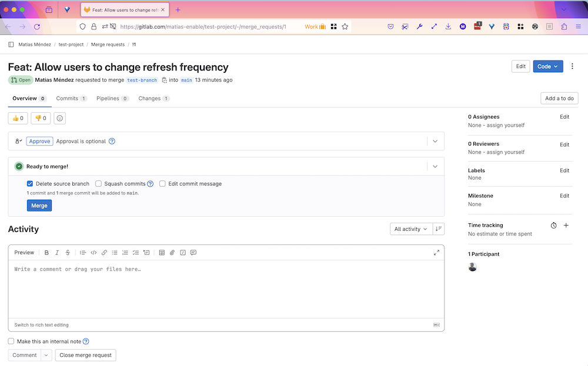Add a link in comment editor

[x=104, y=253]
